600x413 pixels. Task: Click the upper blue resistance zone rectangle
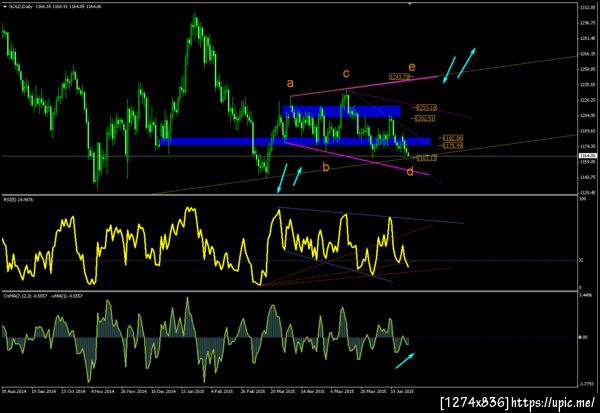point(341,111)
